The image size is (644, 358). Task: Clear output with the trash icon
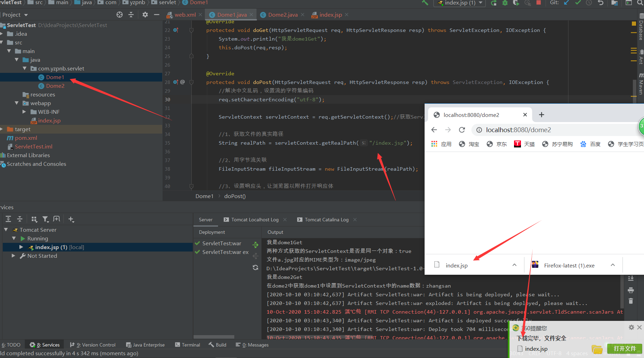click(631, 301)
